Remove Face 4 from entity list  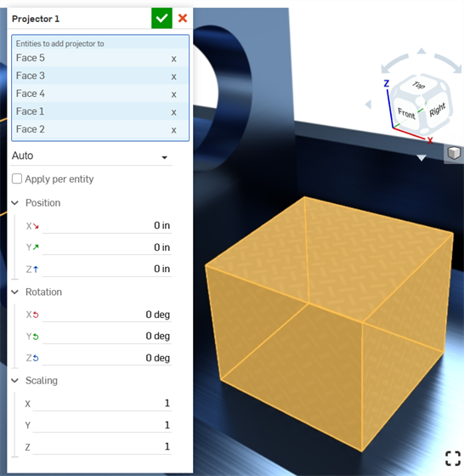coord(173,94)
